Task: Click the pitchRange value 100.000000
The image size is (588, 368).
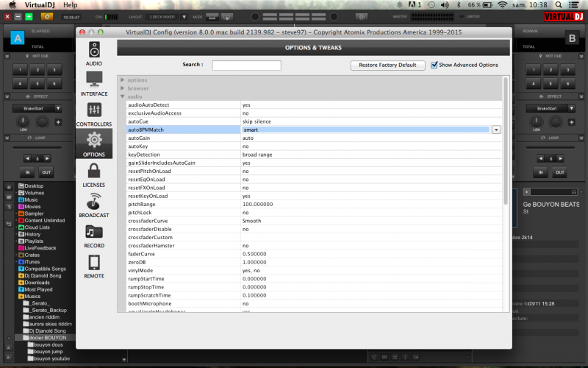Action: coord(258,205)
